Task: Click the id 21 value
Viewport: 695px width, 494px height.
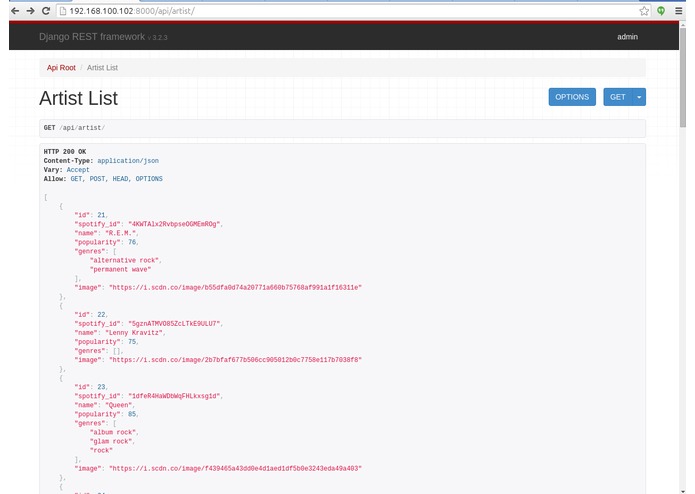Action: click(102, 215)
